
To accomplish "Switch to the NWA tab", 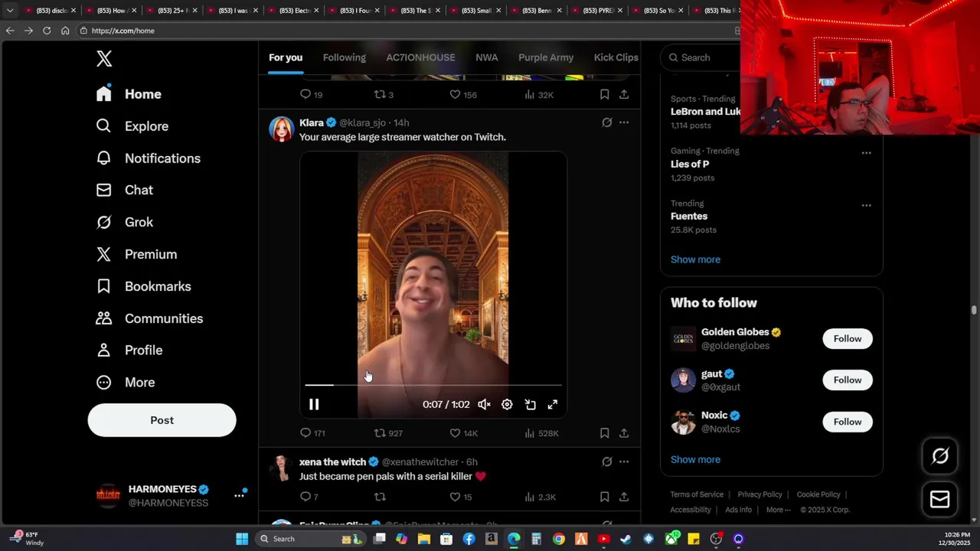I will tap(486, 57).
